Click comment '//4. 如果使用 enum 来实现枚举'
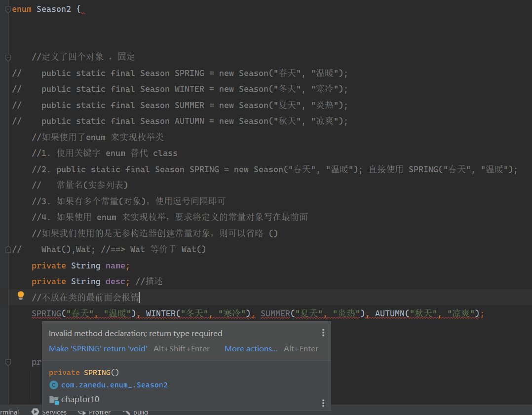 [170, 217]
